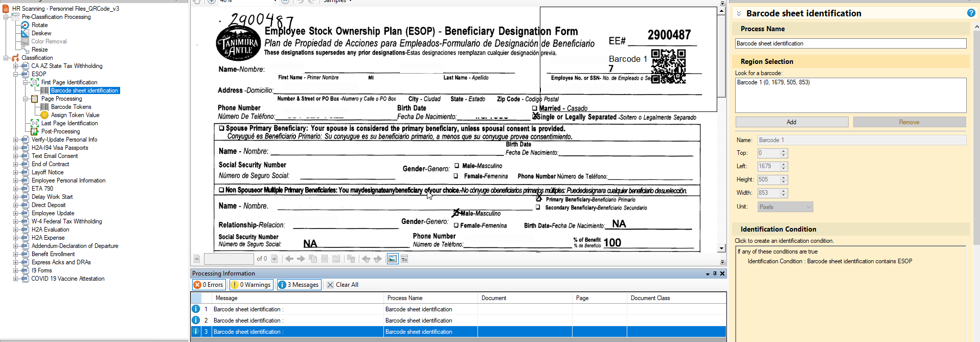This screenshot has width=980, height=342.
Task: Click the Page Processing clipboard icon
Action: tap(35, 99)
